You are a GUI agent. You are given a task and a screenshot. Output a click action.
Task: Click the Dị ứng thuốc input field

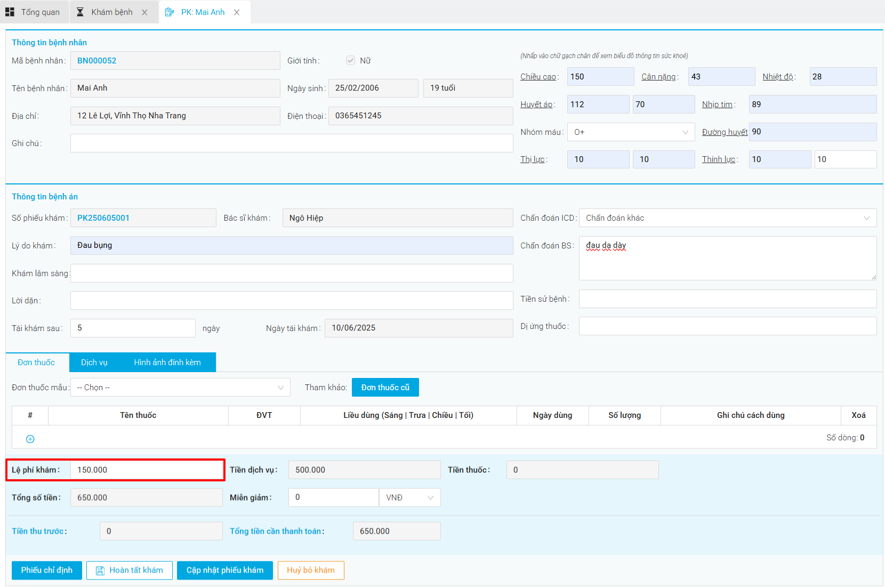[x=728, y=326]
